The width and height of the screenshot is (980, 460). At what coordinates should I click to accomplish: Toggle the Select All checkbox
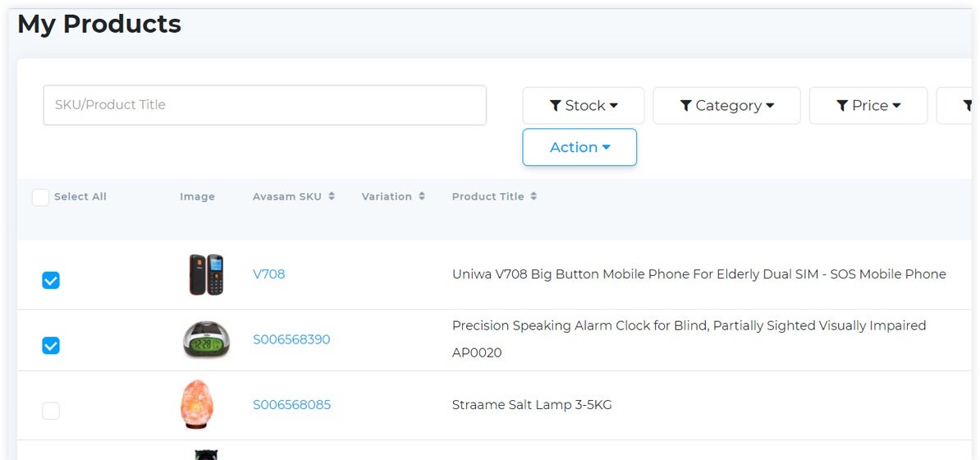40,197
